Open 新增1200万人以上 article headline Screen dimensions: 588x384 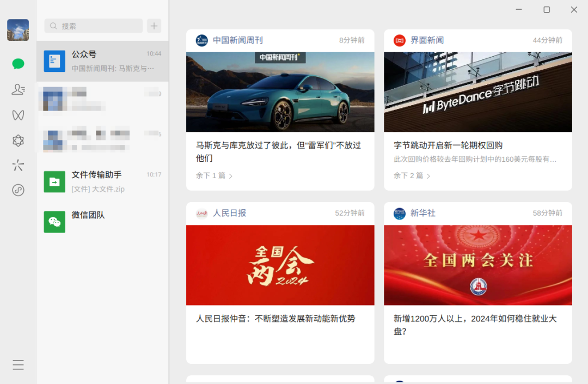(475, 325)
